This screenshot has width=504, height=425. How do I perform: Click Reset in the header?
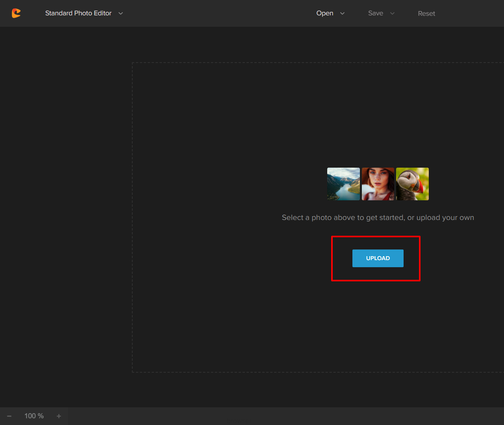point(426,13)
